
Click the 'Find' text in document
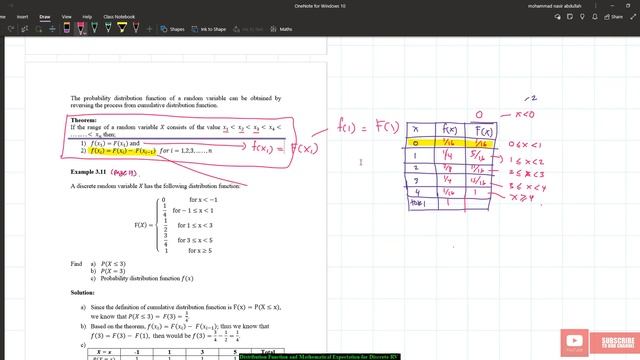tap(76, 264)
